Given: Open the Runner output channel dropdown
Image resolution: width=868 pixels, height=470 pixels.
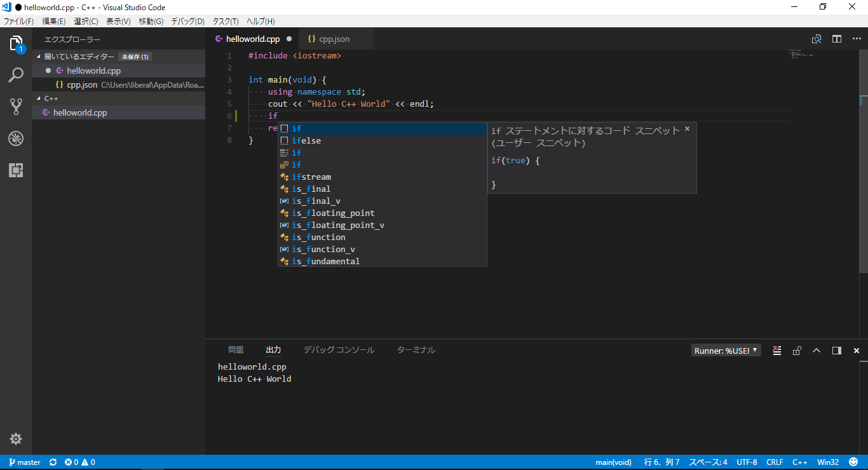Looking at the screenshot, I should pyautogui.click(x=726, y=351).
